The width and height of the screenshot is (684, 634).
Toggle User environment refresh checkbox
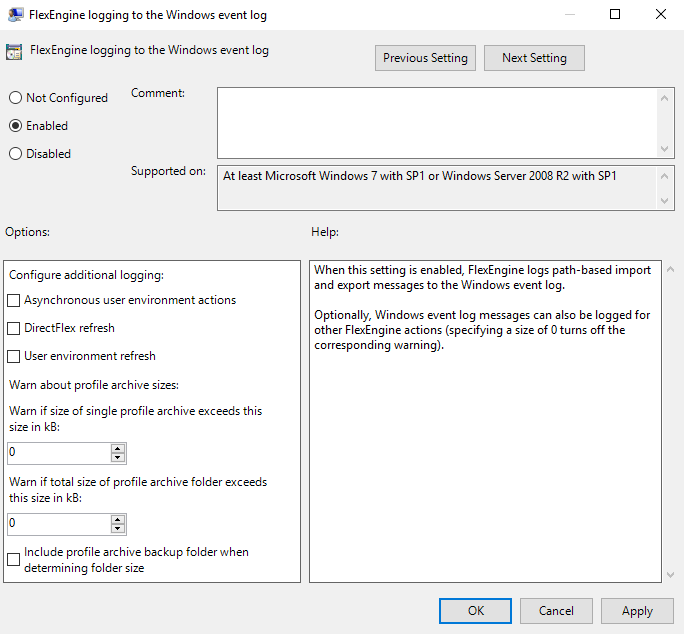pyautogui.click(x=14, y=356)
